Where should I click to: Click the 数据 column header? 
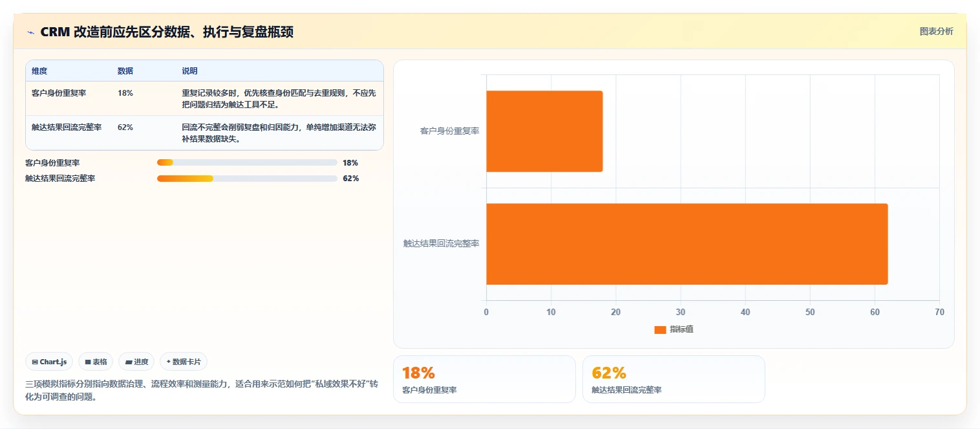[x=125, y=71]
